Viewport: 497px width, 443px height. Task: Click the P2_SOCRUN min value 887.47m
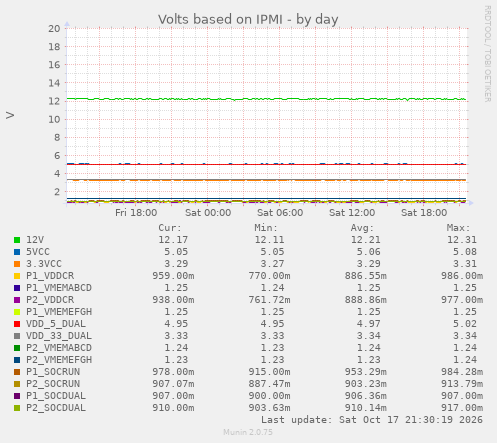click(x=269, y=384)
